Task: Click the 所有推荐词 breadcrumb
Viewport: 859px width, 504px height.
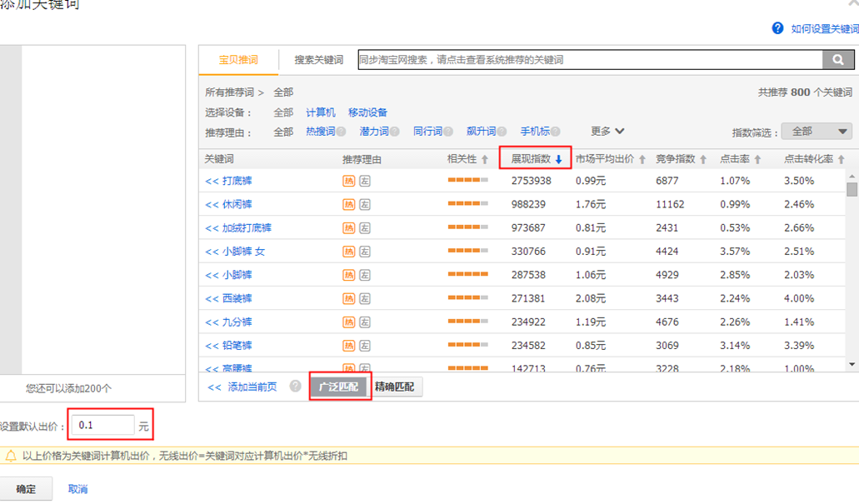Action: 230,92
